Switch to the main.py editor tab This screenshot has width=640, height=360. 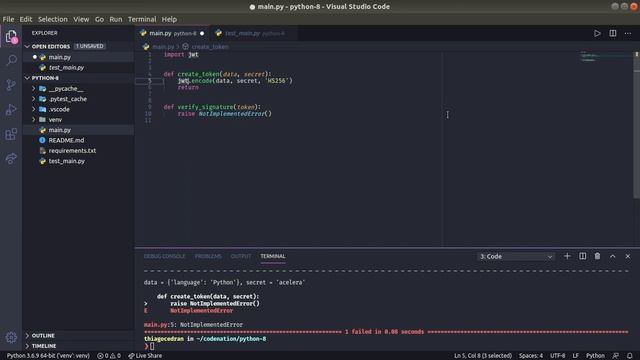pyautogui.click(x=172, y=33)
